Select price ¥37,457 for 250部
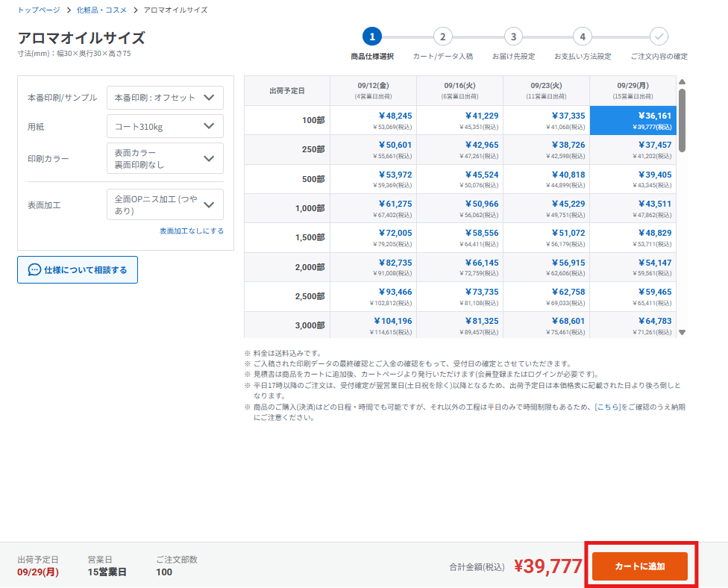The width and height of the screenshot is (728, 588). pos(633,149)
